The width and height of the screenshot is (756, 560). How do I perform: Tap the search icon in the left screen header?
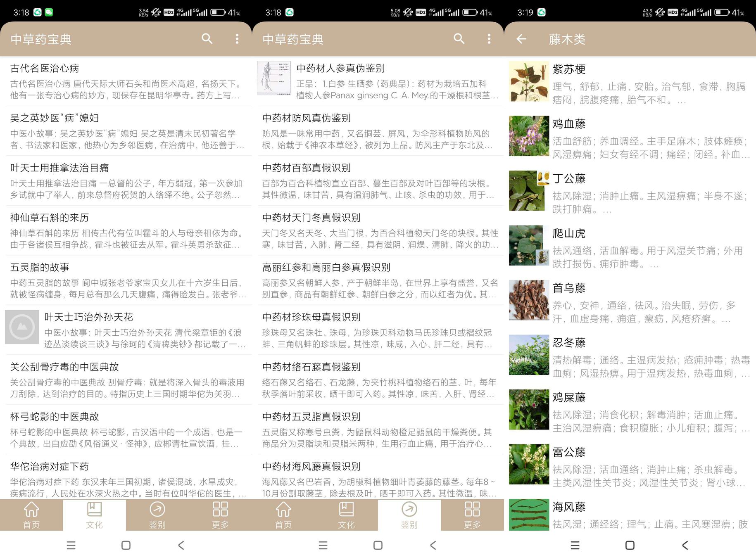[207, 39]
